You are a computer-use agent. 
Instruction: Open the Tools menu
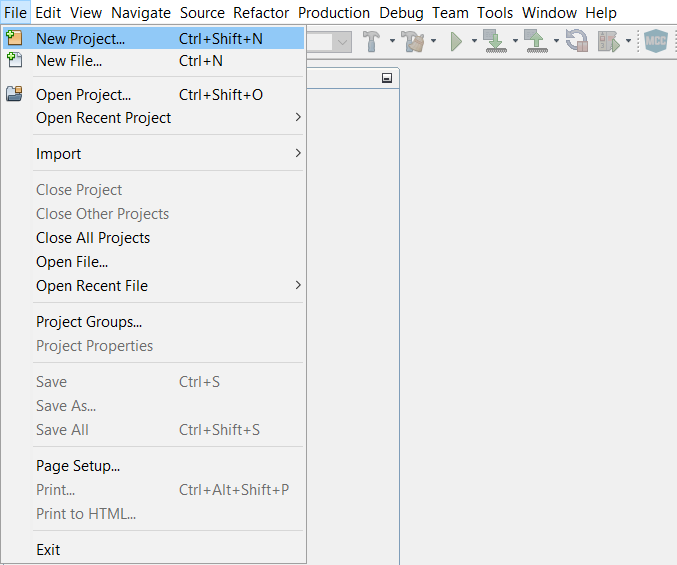[x=495, y=13]
